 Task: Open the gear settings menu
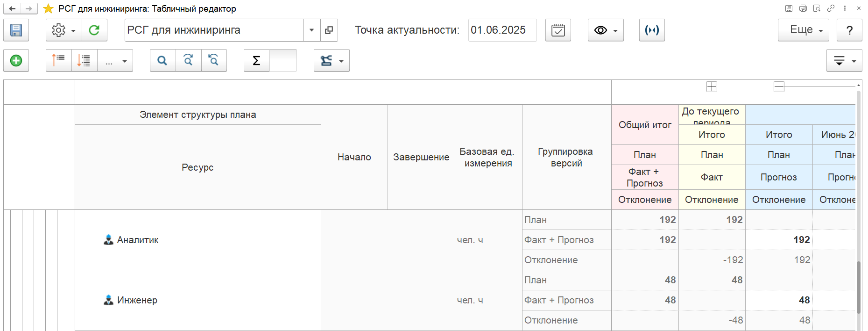coord(64,30)
